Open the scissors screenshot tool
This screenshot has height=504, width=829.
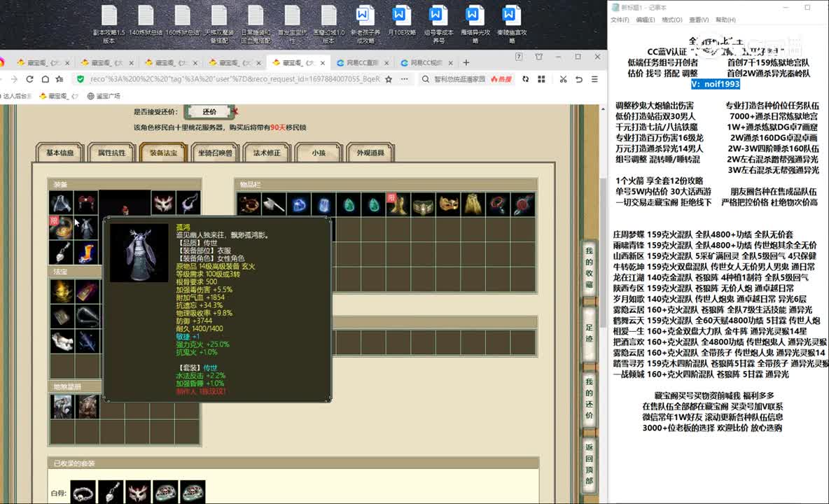coord(563,79)
